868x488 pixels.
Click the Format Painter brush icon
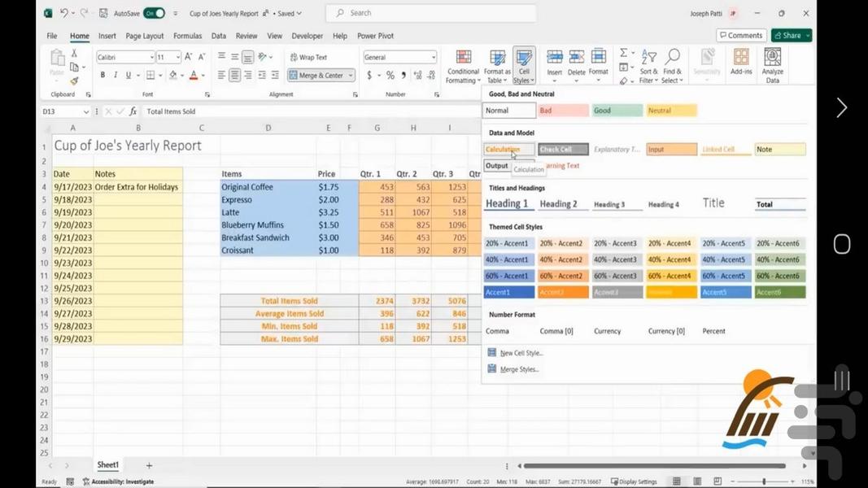[x=74, y=81]
